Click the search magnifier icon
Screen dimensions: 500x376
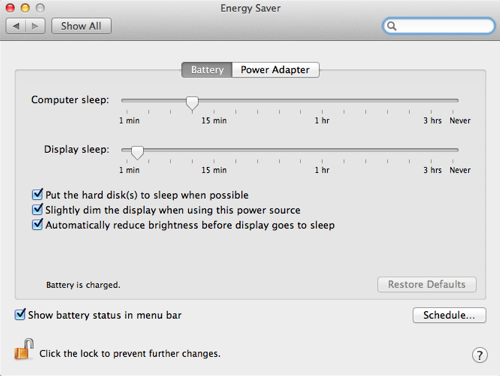[392, 26]
